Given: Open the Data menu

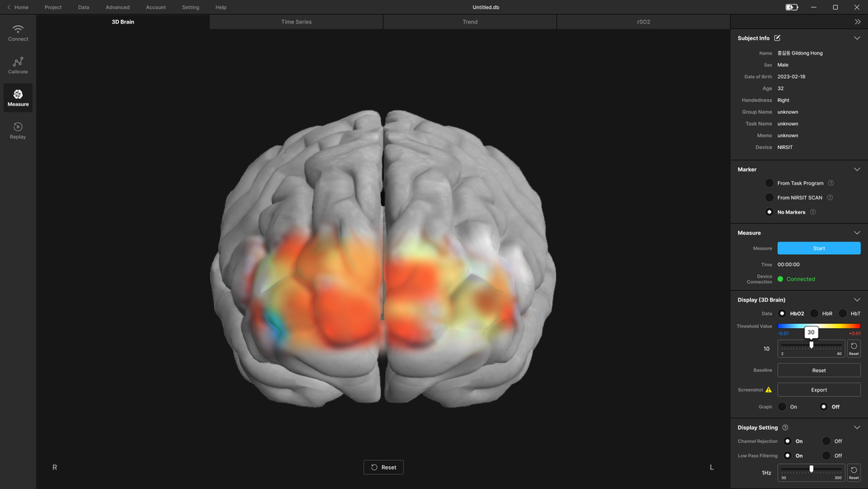Looking at the screenshot, I should 83,7.
